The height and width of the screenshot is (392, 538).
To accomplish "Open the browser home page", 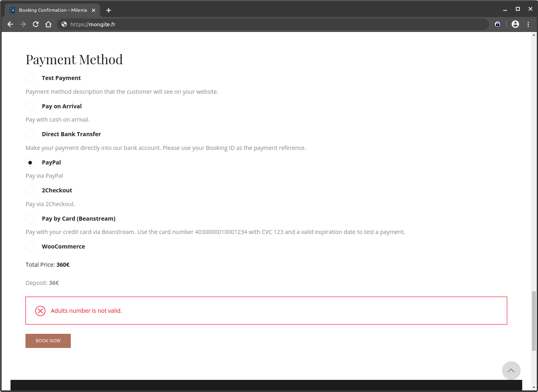I will [x=49, y=24].
